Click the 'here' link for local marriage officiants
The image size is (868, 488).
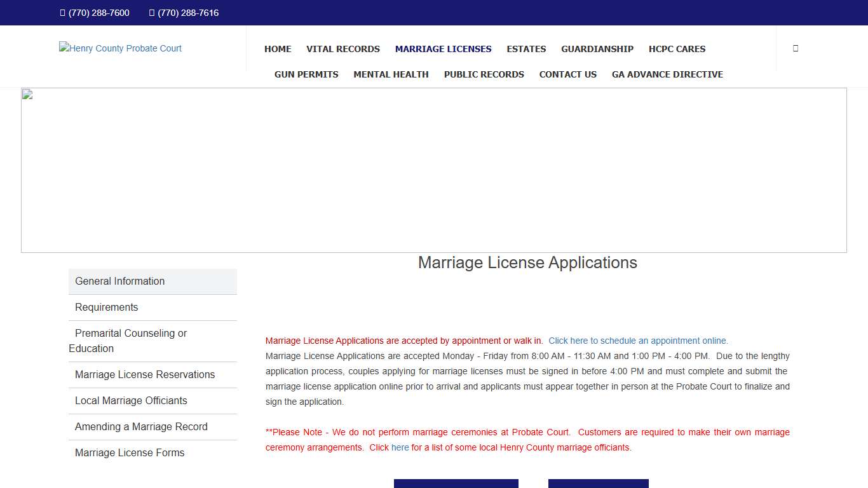point(400,447)
